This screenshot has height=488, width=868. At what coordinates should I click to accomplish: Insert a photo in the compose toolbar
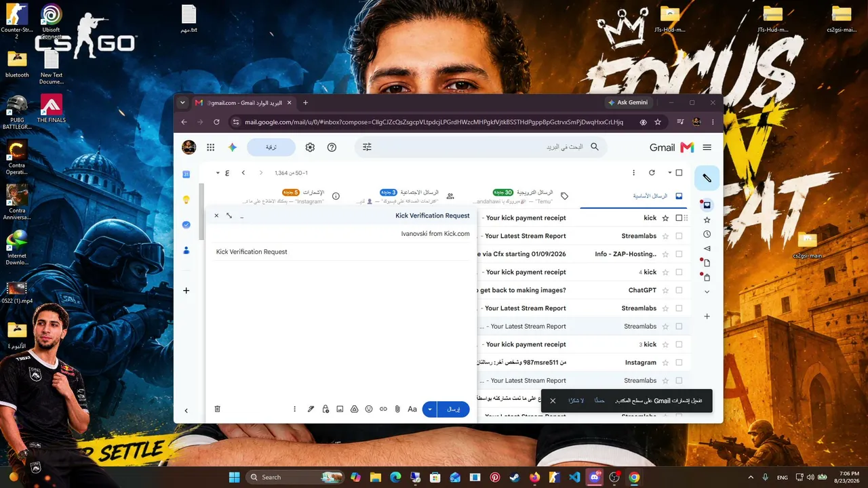pos(340,409)
